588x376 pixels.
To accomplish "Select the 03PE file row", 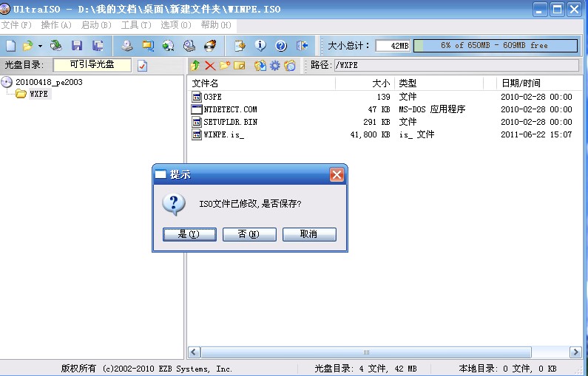I will coord(384,97).
